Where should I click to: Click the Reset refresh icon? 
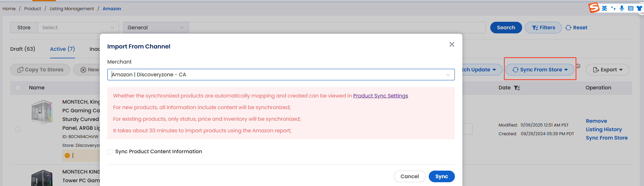click(x=568, y=28)
